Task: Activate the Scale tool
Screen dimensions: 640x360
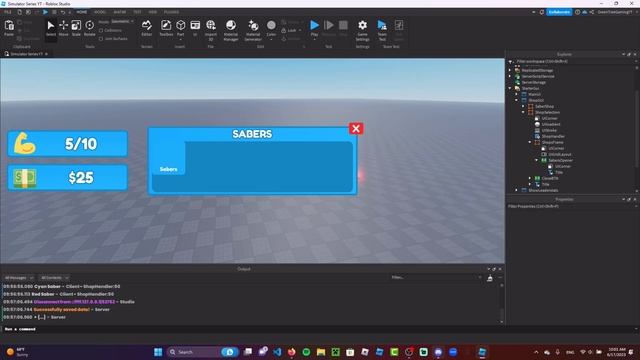Action: coord(76,28)
